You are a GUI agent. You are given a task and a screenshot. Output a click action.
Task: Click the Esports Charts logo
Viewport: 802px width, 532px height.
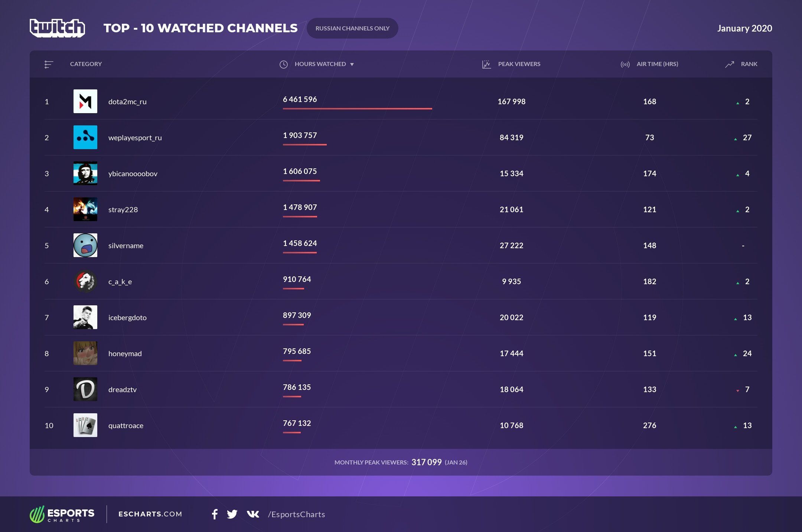tap(62, 514)
